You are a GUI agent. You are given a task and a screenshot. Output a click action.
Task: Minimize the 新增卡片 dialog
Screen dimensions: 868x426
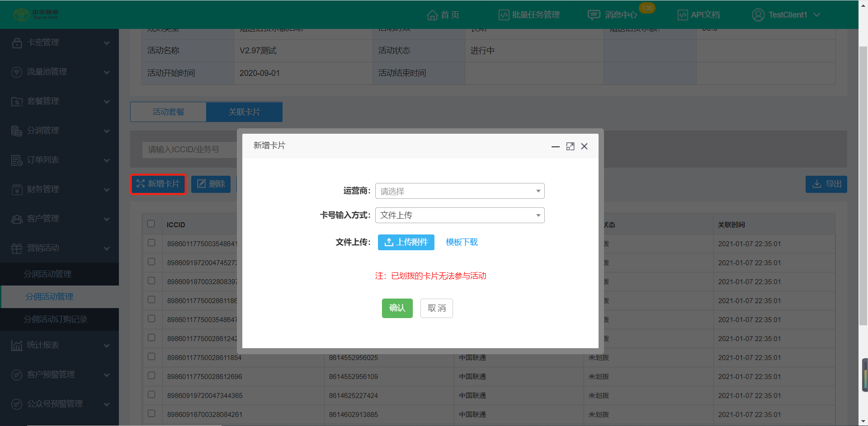click(x=556, y=146)
